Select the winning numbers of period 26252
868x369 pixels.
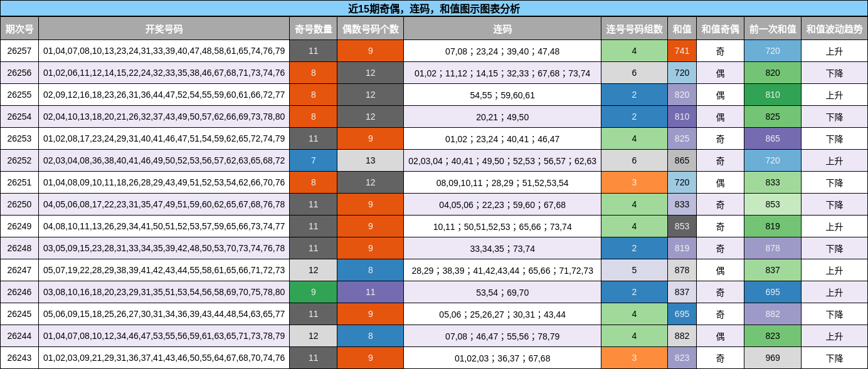tap(164, 160)
